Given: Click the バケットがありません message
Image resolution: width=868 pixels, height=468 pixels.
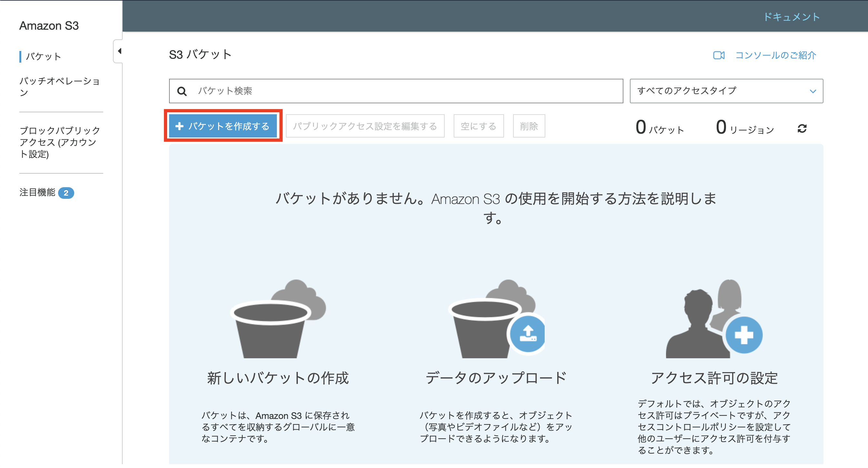Looking at the screenshot, I should pyautogui.click(x=496, y=208).
